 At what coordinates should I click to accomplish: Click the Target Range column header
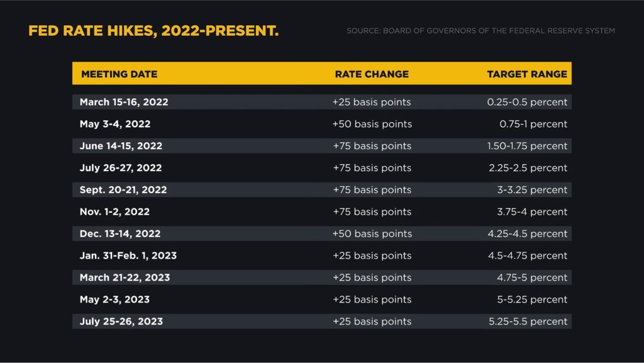[x=527, y=74]
